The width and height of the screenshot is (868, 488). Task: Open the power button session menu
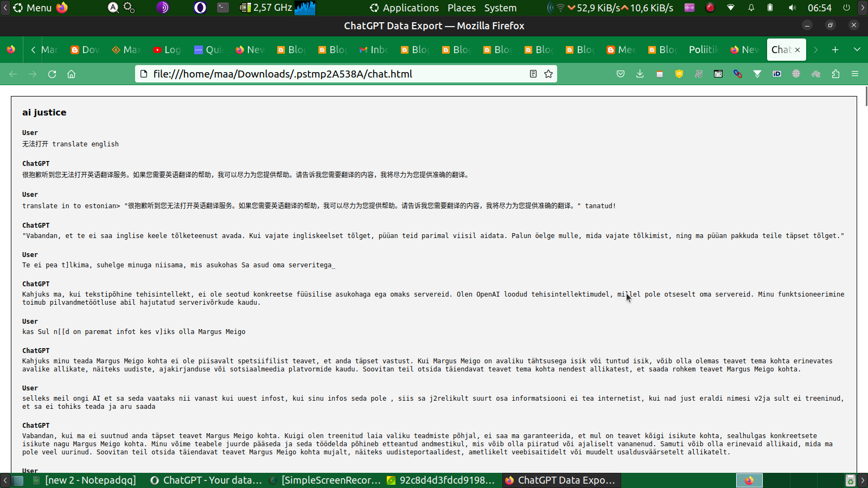(x=846, y=8)
